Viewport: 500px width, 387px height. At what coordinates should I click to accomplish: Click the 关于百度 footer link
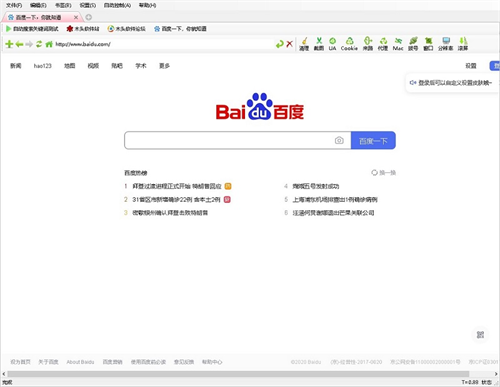point(48,362)
